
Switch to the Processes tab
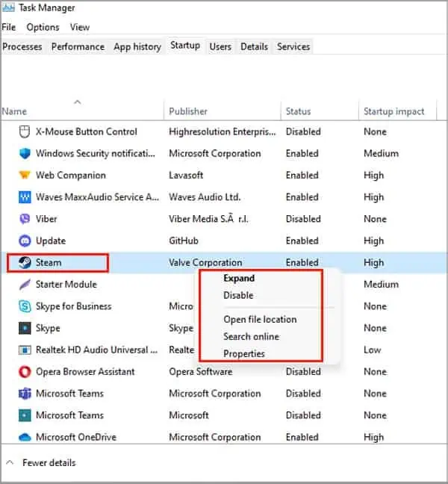22,46
